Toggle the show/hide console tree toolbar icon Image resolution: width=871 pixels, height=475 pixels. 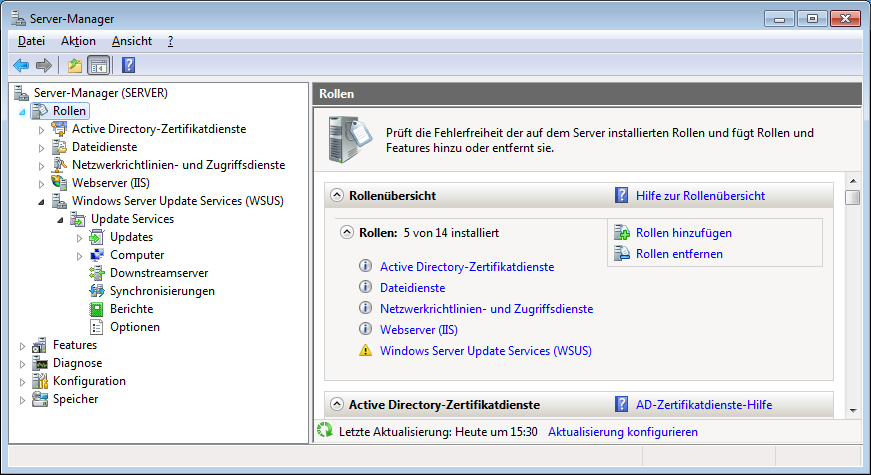click(99, 66)
